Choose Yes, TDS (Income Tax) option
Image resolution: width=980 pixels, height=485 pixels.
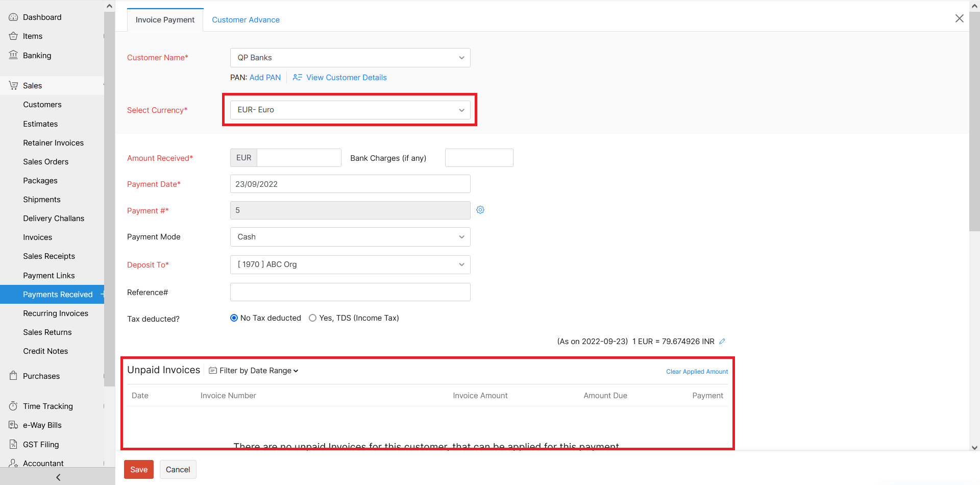click(x=312, y=318)
